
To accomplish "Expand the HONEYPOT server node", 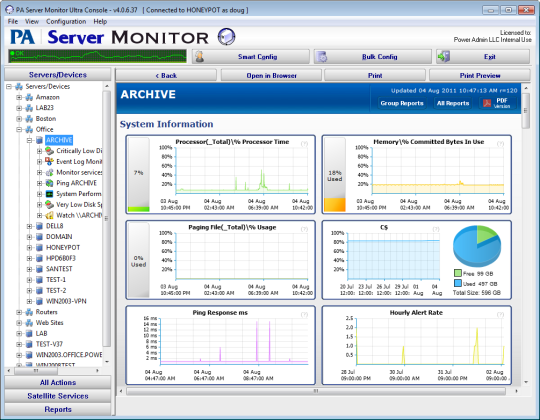I will 30,248.
